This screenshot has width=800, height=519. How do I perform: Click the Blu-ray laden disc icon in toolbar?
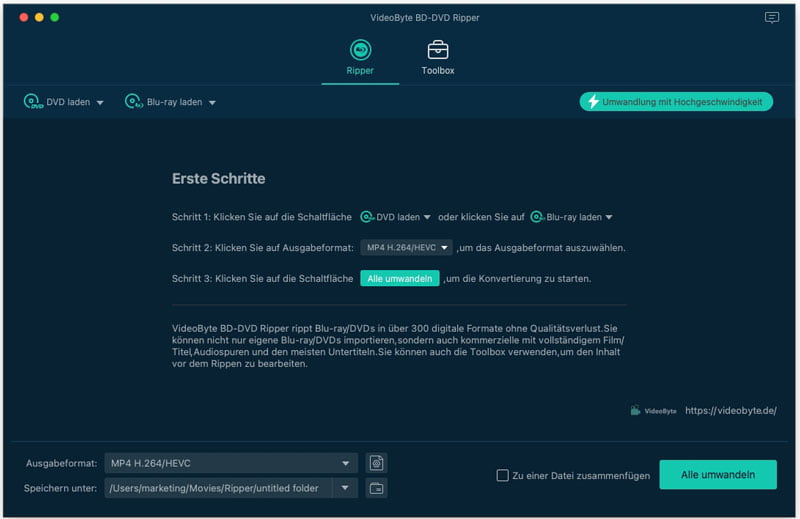coord(134,102)
